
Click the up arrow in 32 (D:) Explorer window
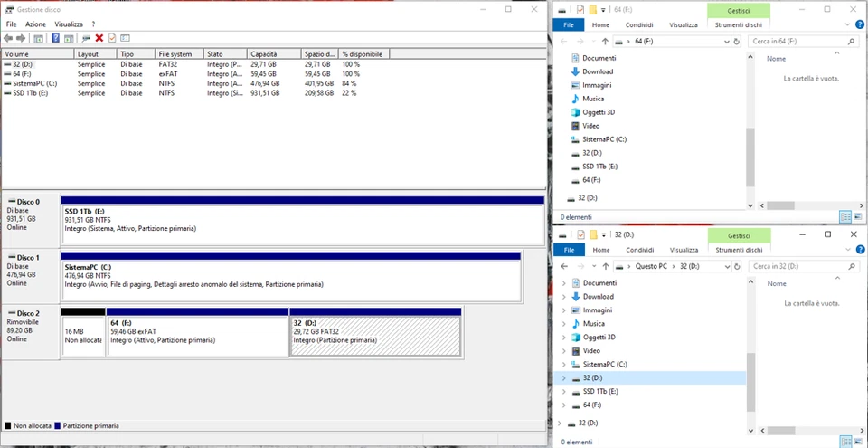pos(605,266)
